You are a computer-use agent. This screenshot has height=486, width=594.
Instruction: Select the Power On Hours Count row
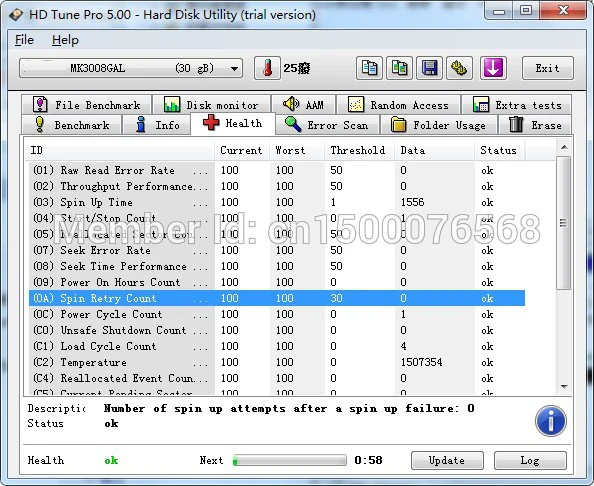point(277,282)
